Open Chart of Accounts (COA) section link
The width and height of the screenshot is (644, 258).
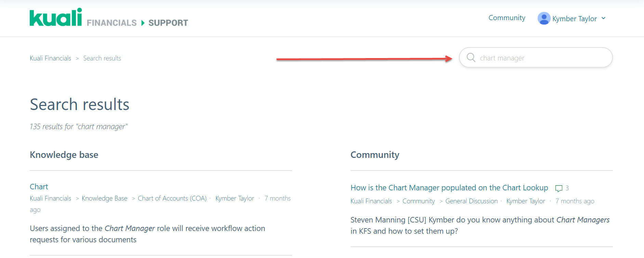pos(172,199)
